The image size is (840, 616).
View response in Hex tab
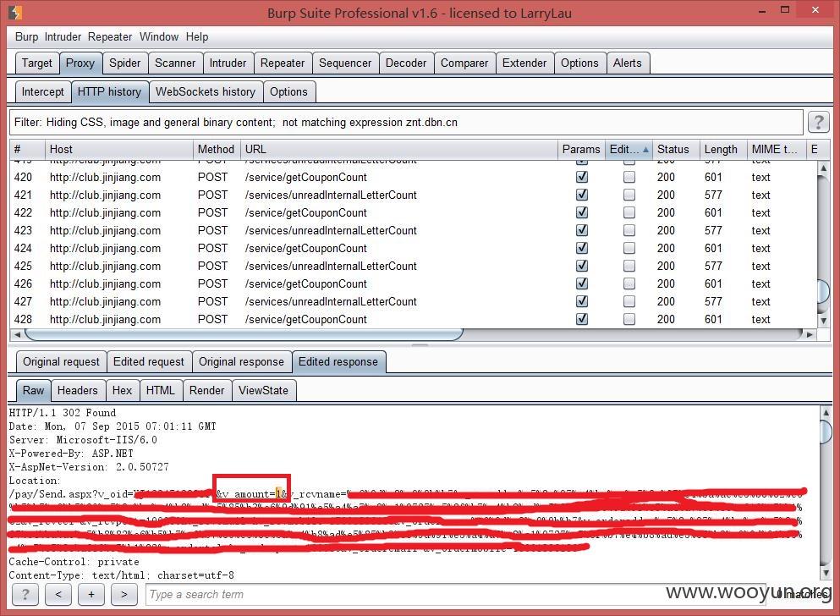(x=122, y=390)
